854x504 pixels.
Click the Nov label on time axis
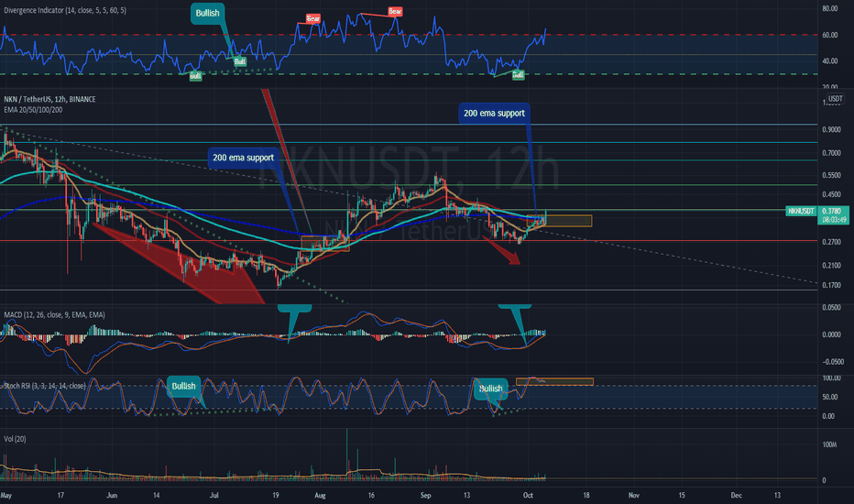coord(634,495)
